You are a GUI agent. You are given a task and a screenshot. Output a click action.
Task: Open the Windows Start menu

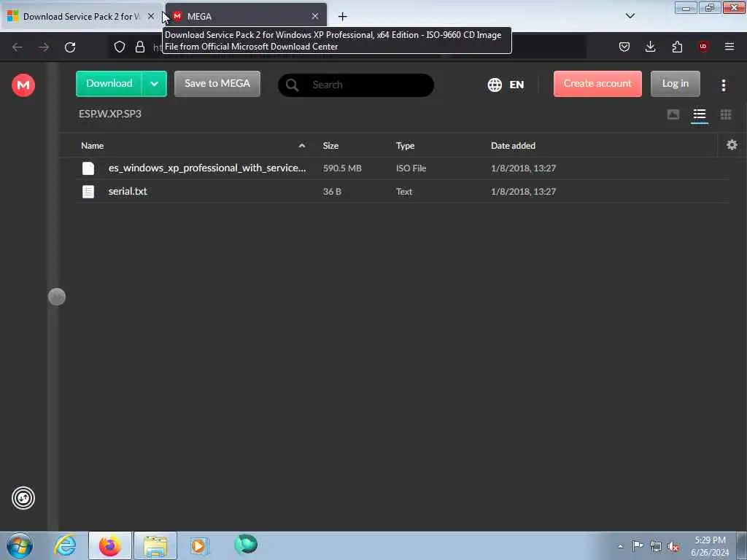[x=20, y=545]
